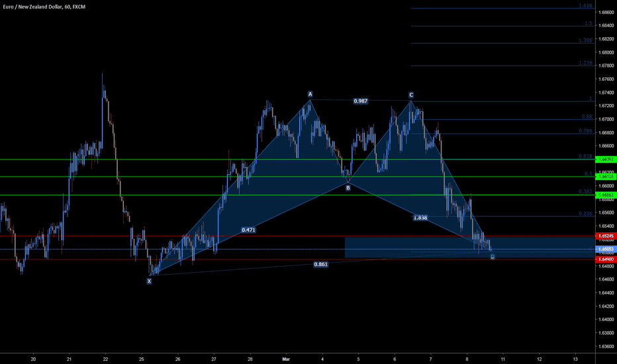The image size is (617, 364).
Task: Click date 5 on the time axis
Action: click(358, 359)
